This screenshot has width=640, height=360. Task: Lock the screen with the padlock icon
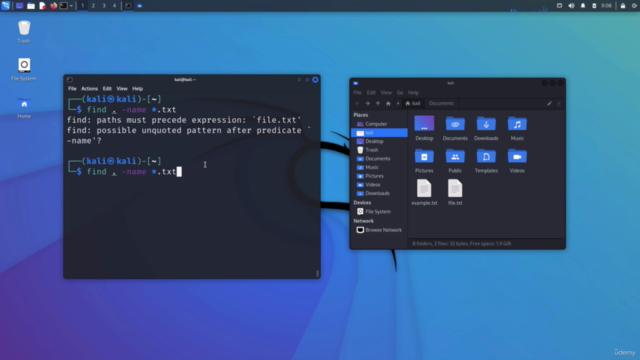(x=623, y=6)
